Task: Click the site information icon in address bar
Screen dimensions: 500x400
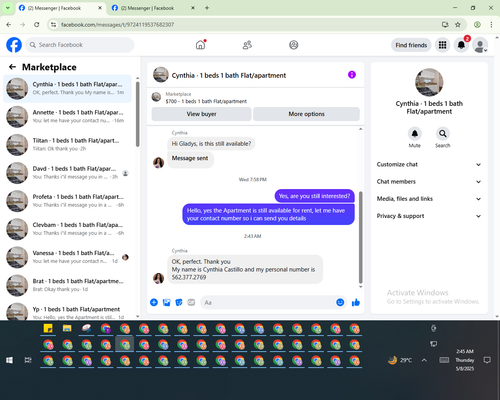Action: (53, 24)
